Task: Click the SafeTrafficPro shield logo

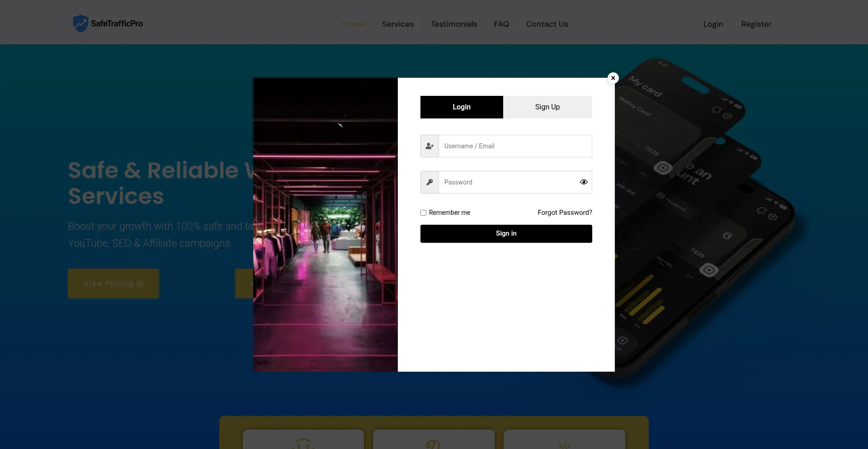Action: coord(80,24)
